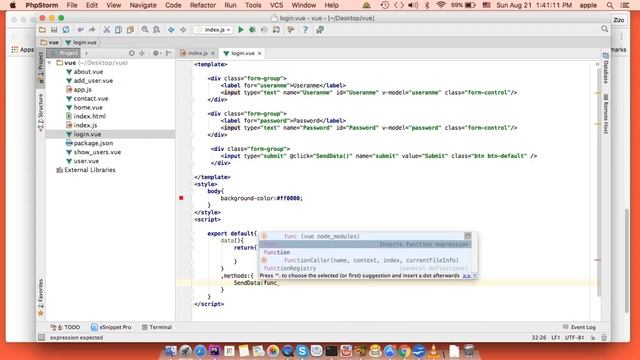640x360 pixels.
Task: Click the Find magnifier toolbar icon
Action: pyautogui.click(x=145, y=30)
